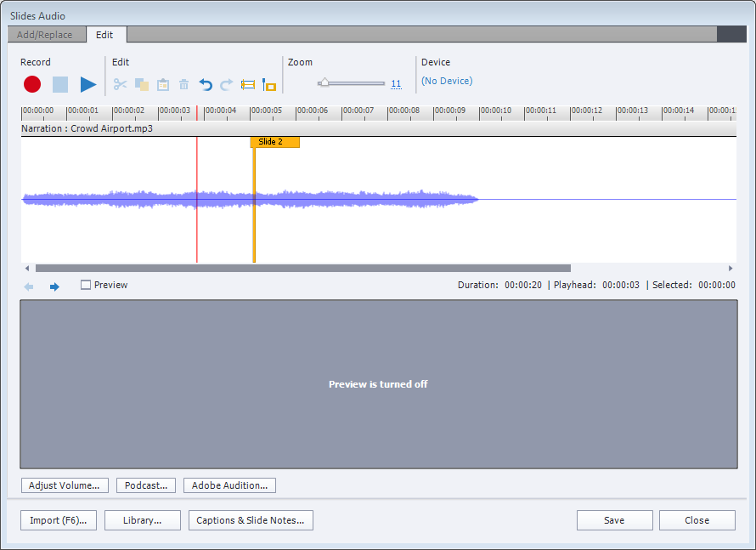Start recording with the red Record button
Image resolution: width=756 pixels, height=550 pixels.
pyautogui.click(x=31, y=84)
